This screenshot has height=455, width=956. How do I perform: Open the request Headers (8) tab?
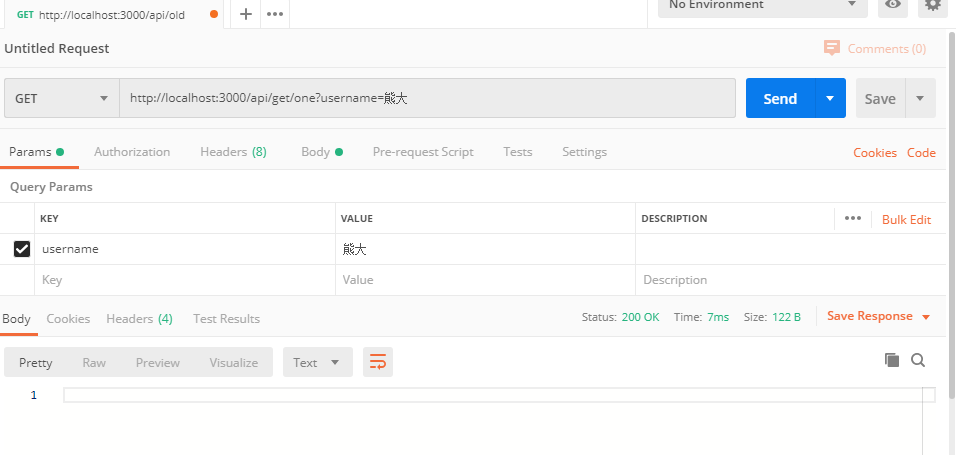234,152
